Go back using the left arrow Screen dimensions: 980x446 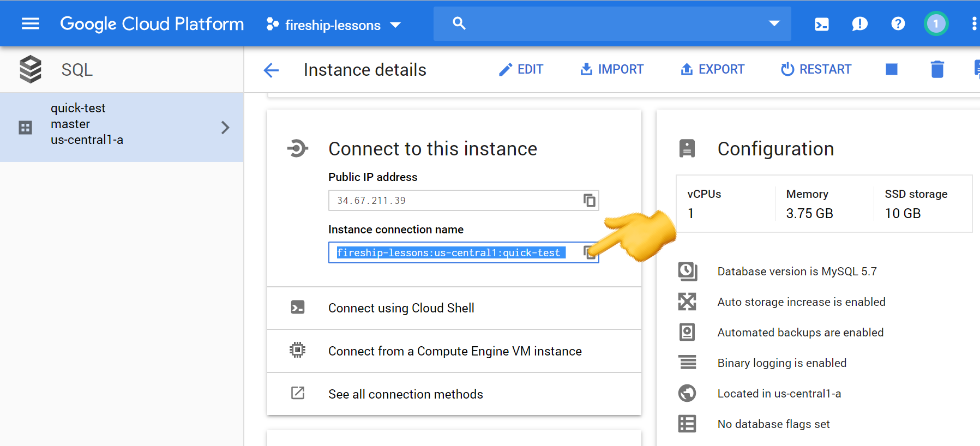point(271,70)
